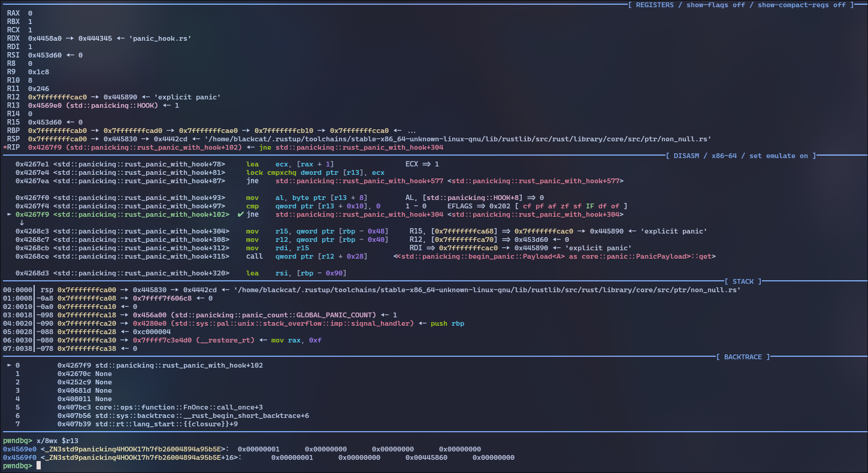868x473 pixels.
Task: Click the frame 0 arrow marker in backtrace
Action: pyautogui.click(x=8, y=365)
